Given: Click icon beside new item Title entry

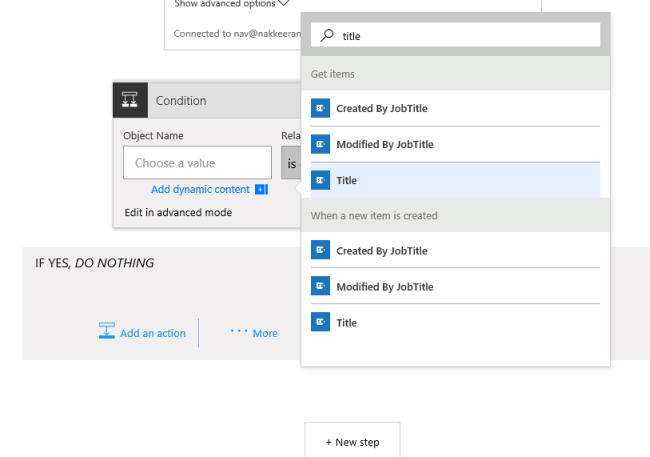Looking at the screenshot, I should pyautogui.click(x=320, y=323).
